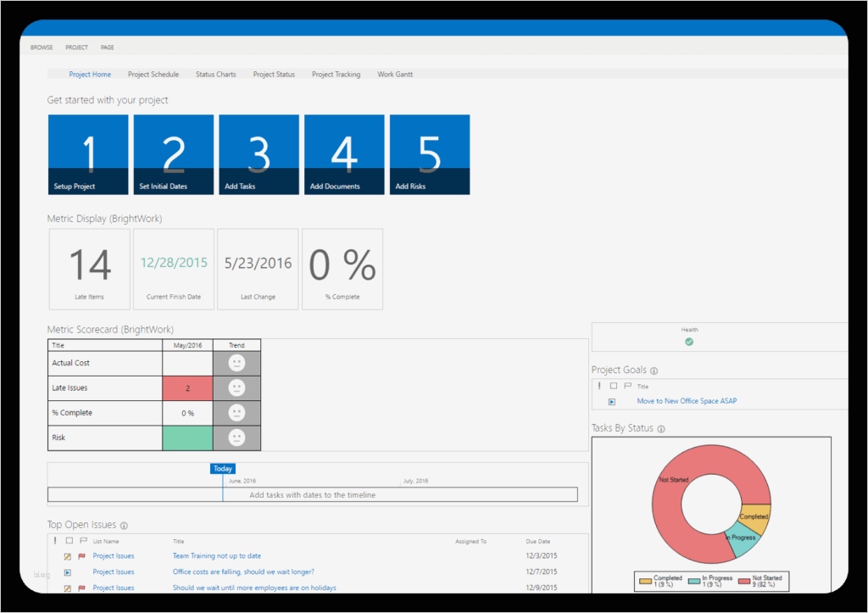
Task: Open Status Charts in the navigation bar
Action: [x=216, y=75]
